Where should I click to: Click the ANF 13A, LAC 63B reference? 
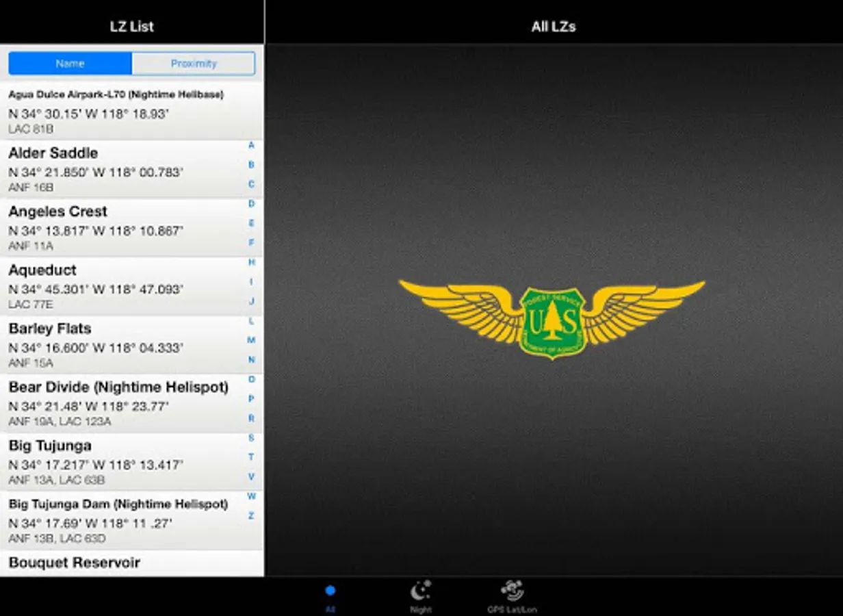[x=57, y=480]
